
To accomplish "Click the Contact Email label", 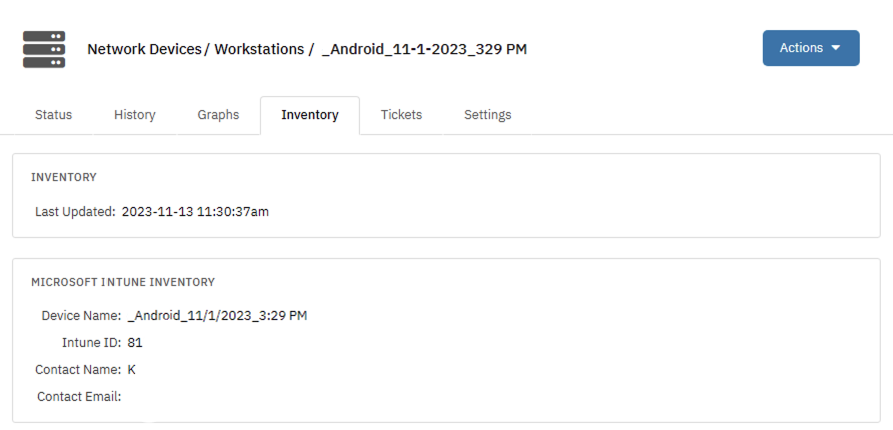I will pyautogui.click(x=78, y=397).
